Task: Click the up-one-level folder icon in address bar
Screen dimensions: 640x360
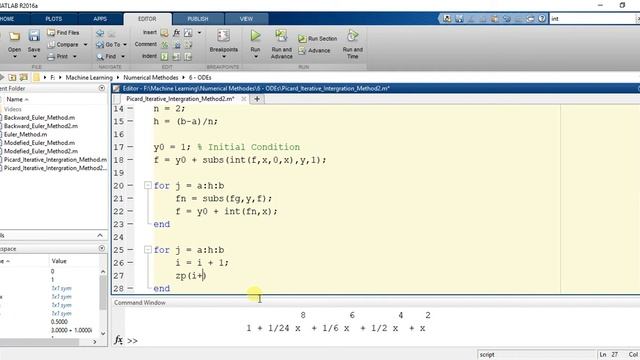Action: 13,78
